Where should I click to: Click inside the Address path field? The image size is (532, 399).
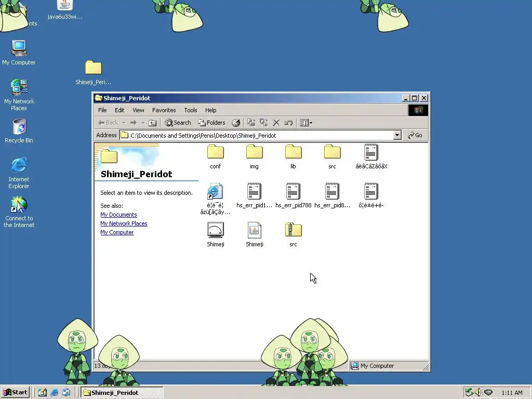coord(257,136)
